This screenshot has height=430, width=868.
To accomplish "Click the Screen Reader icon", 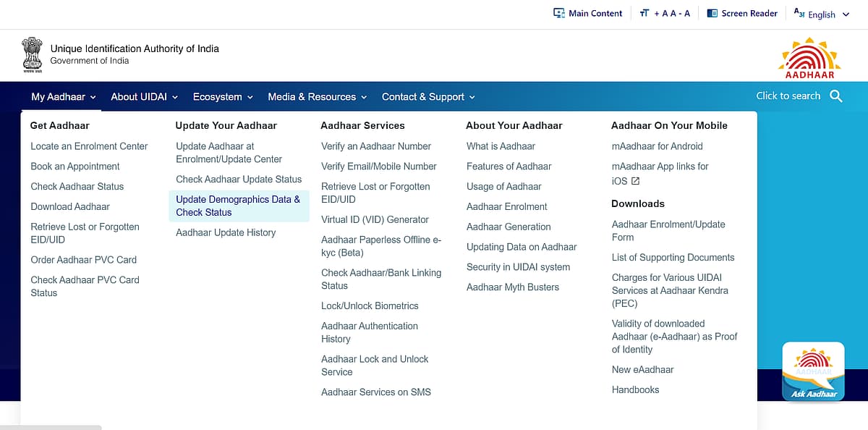I will (x=712, y=13).
